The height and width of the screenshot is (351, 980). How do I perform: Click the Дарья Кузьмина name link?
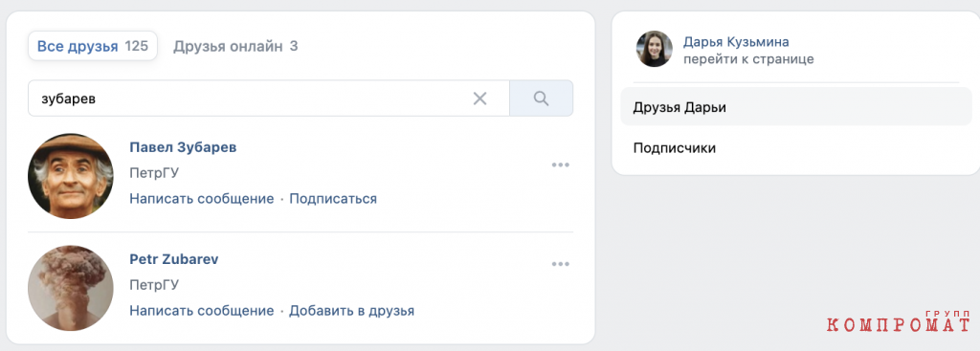pyautogui.click(x=736, y=42)
